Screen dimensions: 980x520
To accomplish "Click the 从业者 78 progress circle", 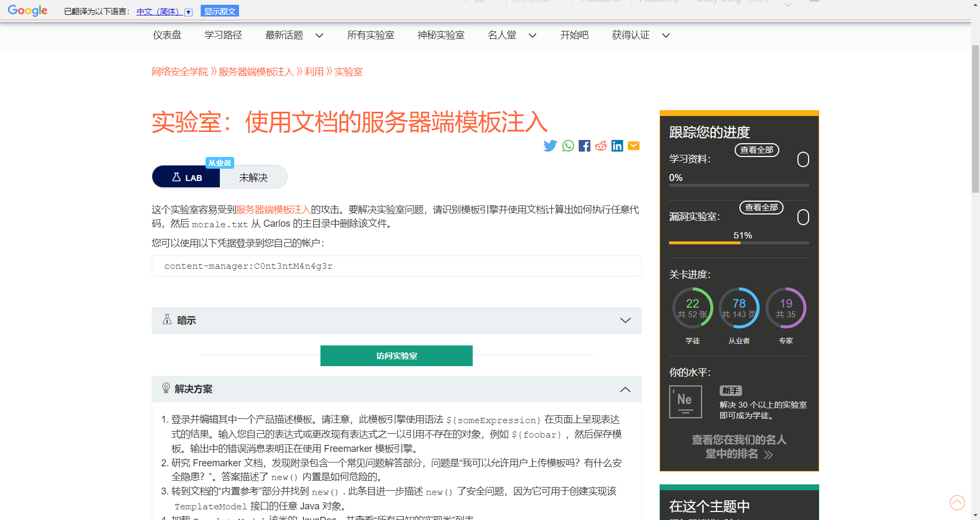I will tap(739, 308).
